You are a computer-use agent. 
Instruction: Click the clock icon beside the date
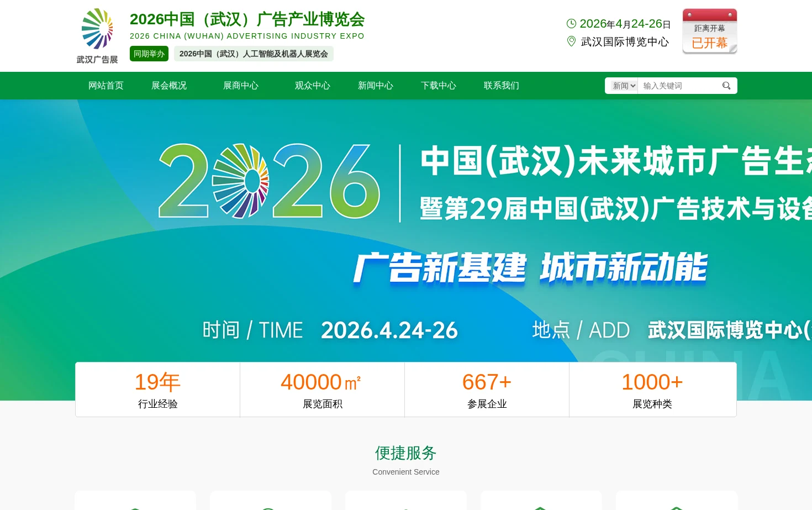click(x=571, y=24)
